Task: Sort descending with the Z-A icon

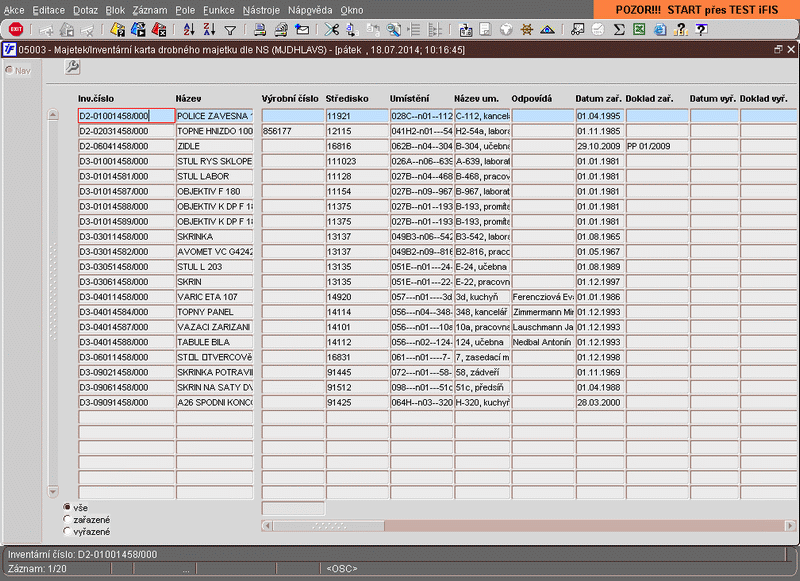Action: click(x=209, y=30)
